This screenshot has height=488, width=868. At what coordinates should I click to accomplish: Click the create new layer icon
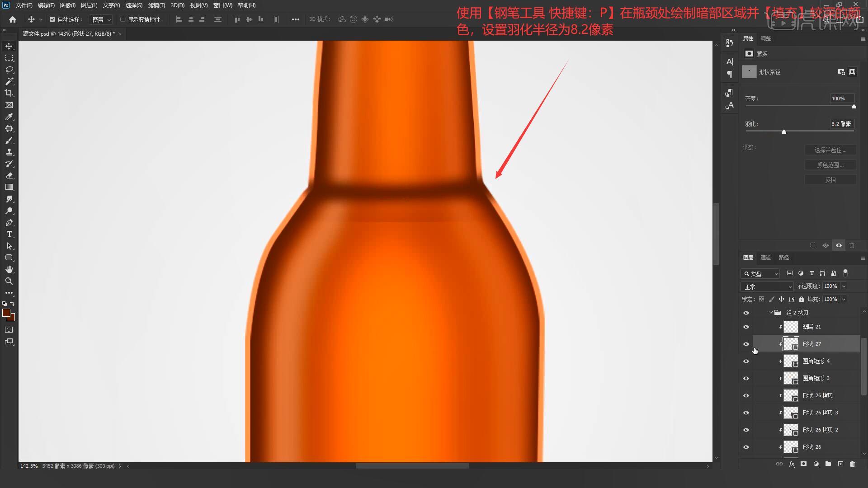point(840,464)
